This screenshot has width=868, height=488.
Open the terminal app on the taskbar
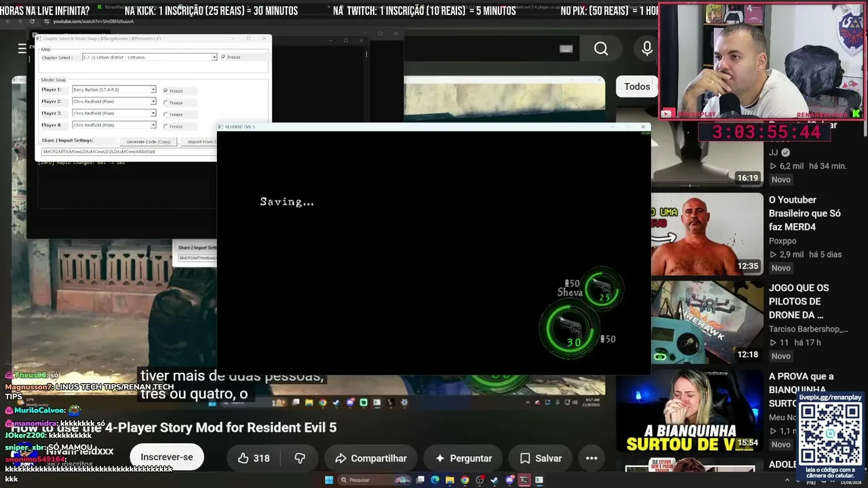(x=524, y=480)
